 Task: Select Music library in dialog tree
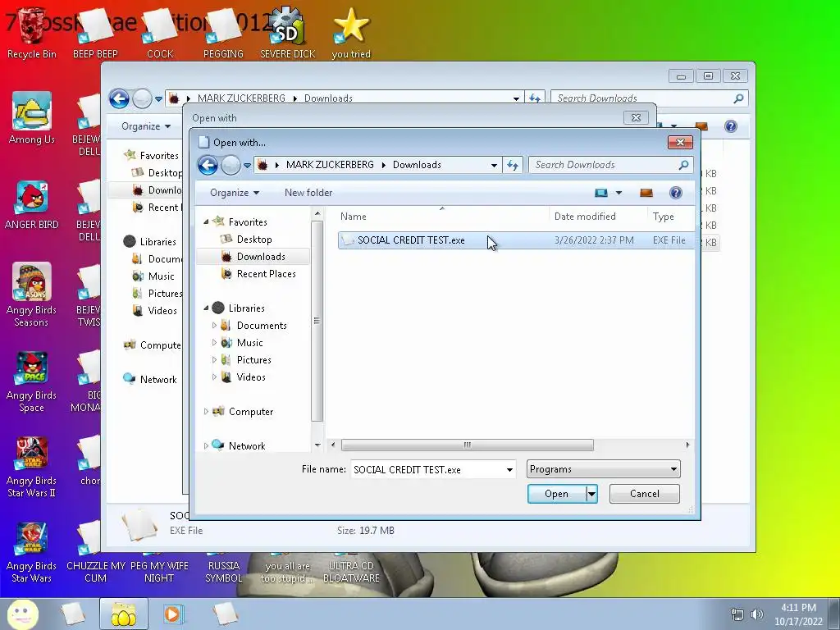(x=250, y=343)
